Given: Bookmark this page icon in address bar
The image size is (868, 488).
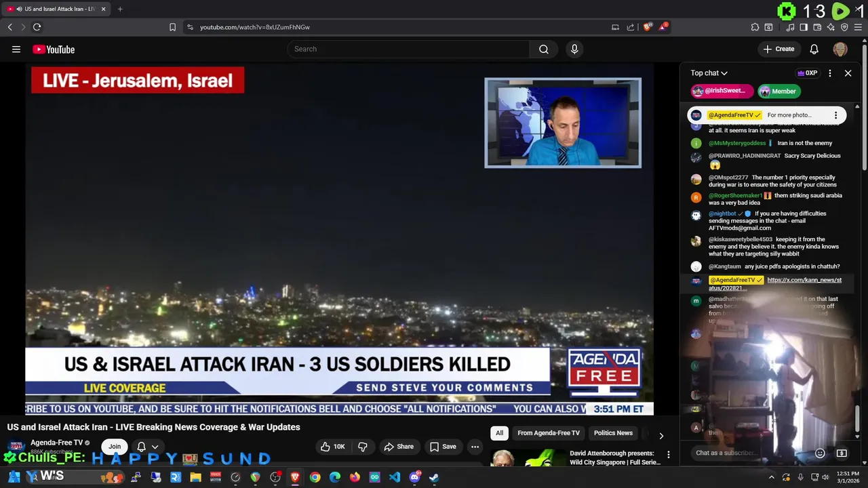Looking at the screenshot, I should coord(172,27).
